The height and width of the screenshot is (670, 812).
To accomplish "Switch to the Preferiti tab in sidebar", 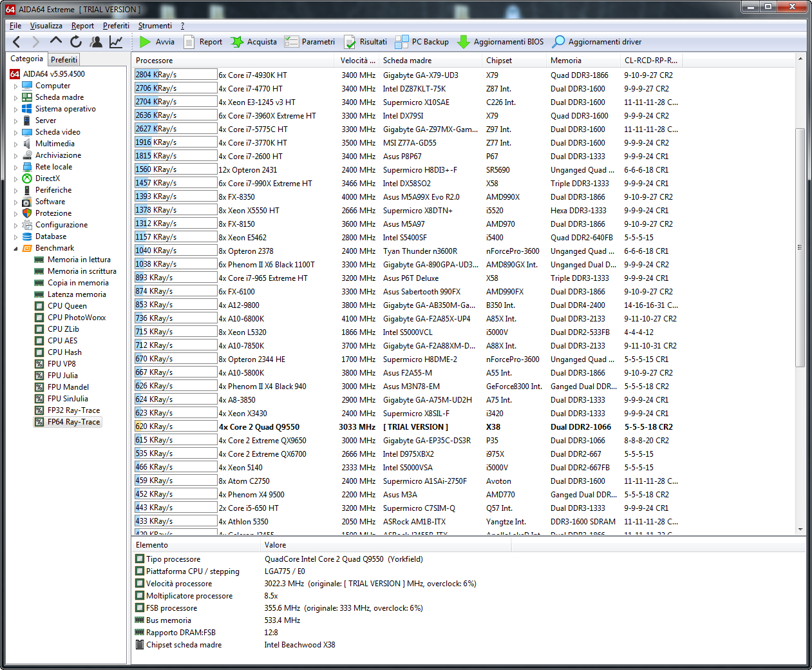I will point(64,59).
